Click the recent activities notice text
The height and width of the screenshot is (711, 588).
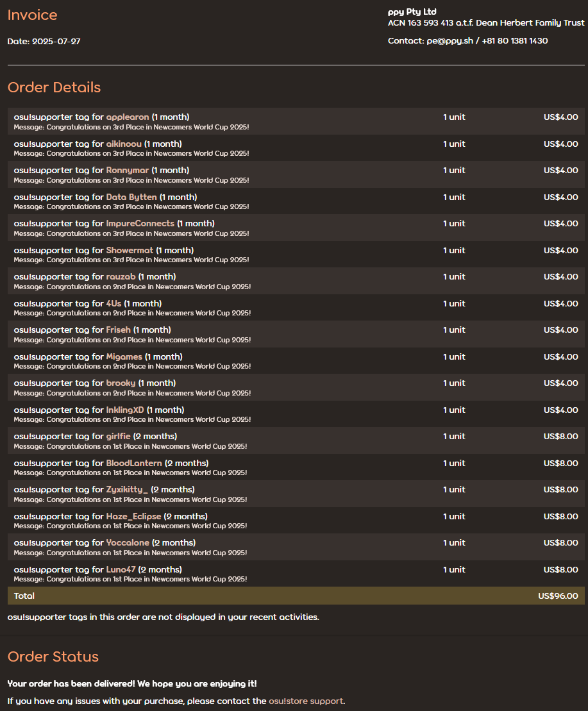tap(164, 617)
